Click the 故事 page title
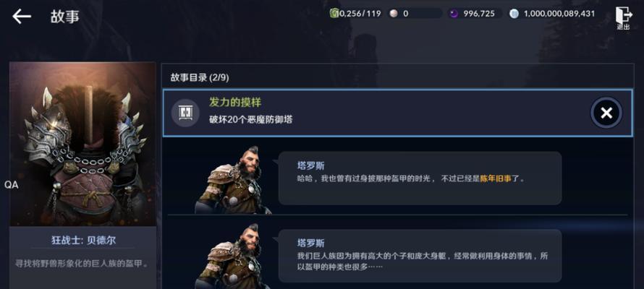The image size is (644, 289). [x=65, y=17]
